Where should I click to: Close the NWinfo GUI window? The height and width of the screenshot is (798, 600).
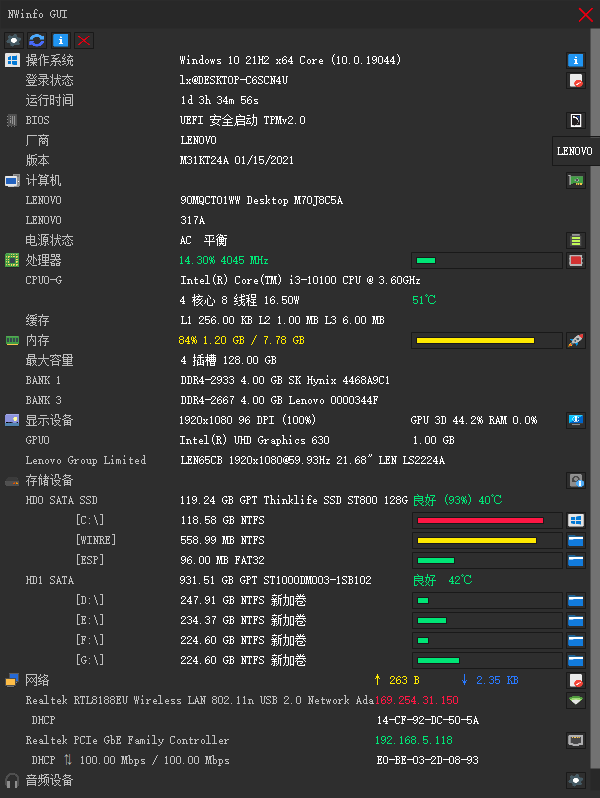[x=586, y=14]
